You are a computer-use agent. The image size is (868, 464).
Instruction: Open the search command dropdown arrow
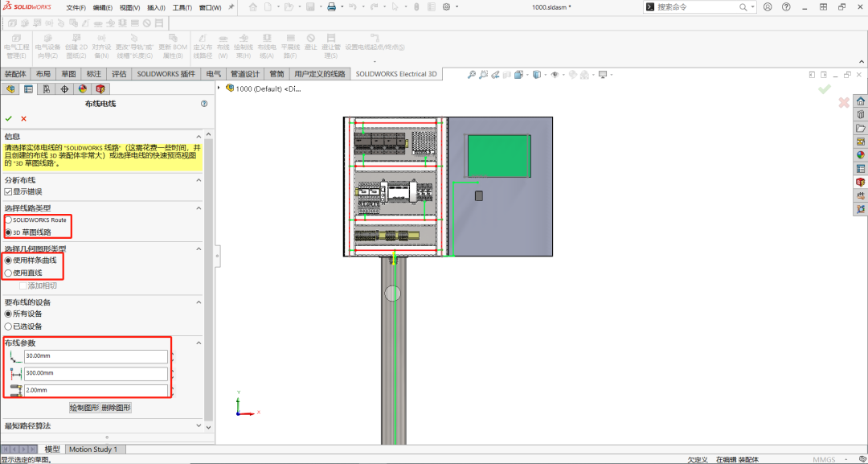pyautogui.click(x=753, y=7)
